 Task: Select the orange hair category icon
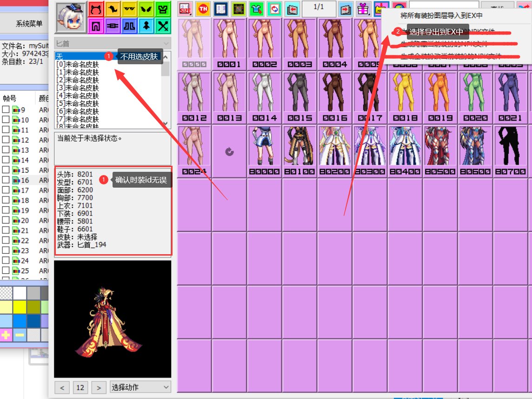click(x=112, y=9)
